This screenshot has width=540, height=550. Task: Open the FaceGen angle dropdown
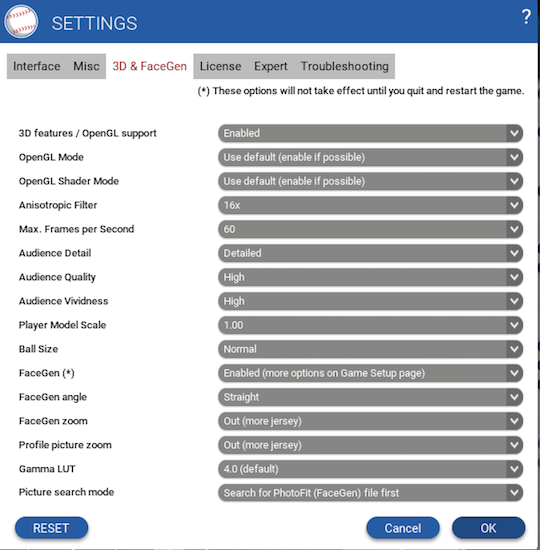(371, 397)
